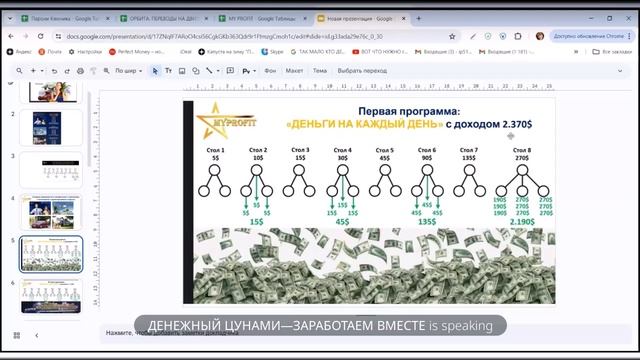Open 'Skype' bookmark
The width and height of the screenshot is (640, 360).
[272, 52]
